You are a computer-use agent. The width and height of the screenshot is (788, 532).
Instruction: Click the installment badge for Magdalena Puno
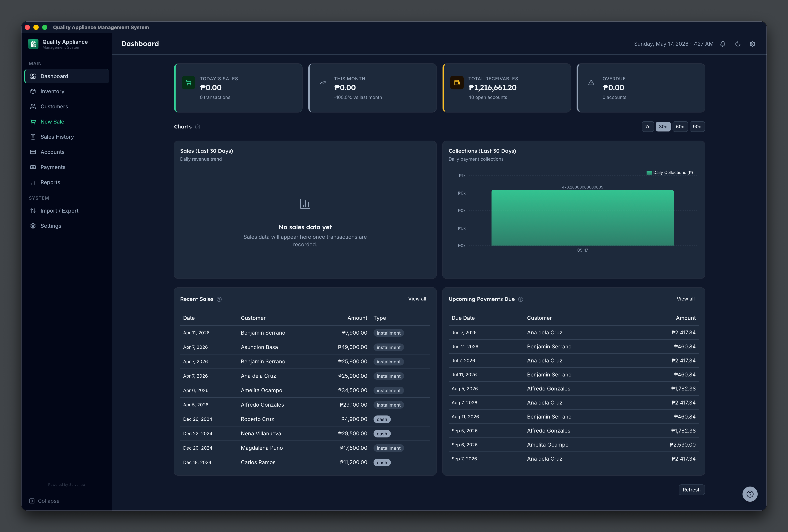pos(389,448)
